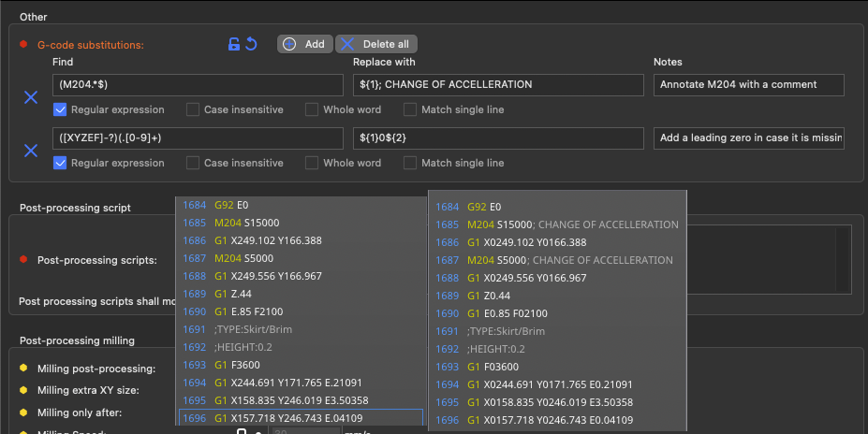The image size is (868, 434).
Task: Remove the M204 substitution with its X
Action: 31,97
